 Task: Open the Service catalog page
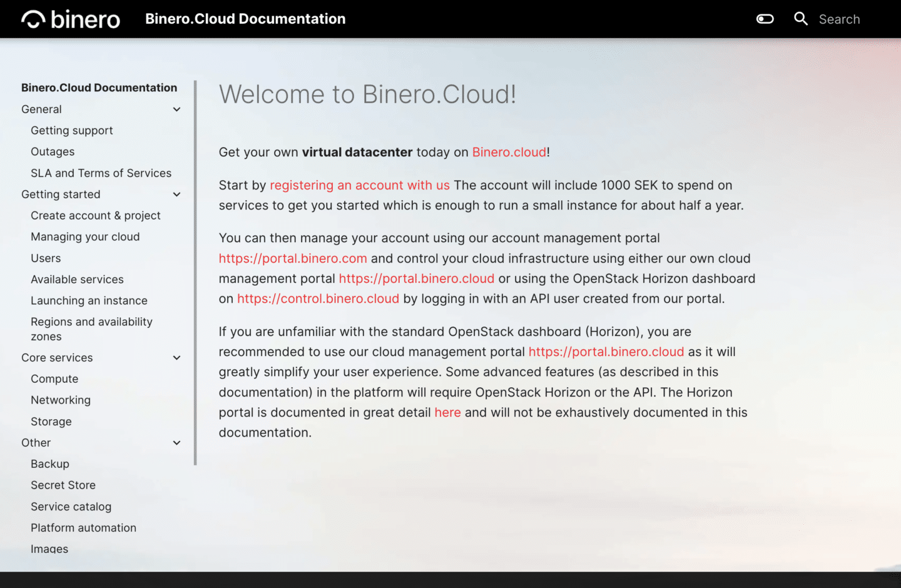point(71,507)
